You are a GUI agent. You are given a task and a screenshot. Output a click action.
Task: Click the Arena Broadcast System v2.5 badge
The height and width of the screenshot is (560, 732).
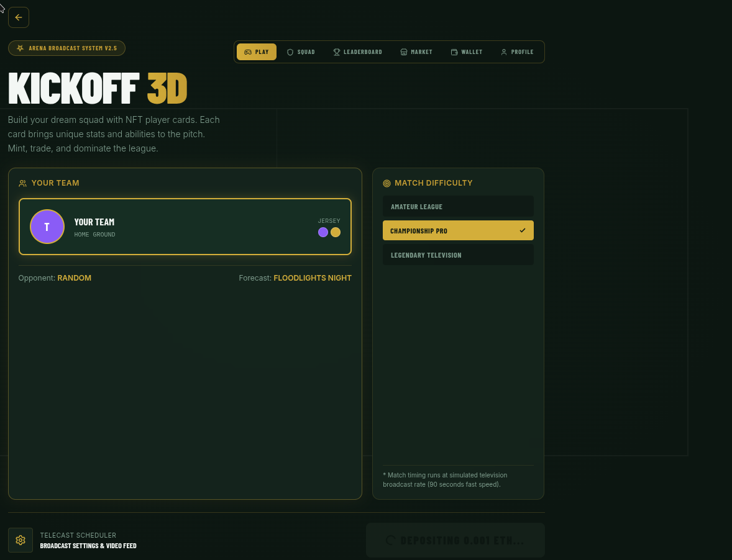[66, 48]
